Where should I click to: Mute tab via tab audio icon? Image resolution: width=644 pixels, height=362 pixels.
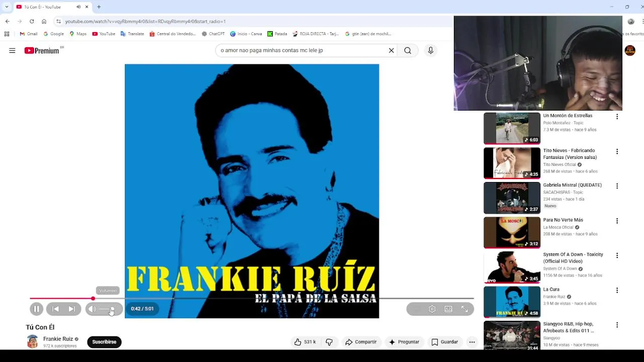tap(78, 7)
